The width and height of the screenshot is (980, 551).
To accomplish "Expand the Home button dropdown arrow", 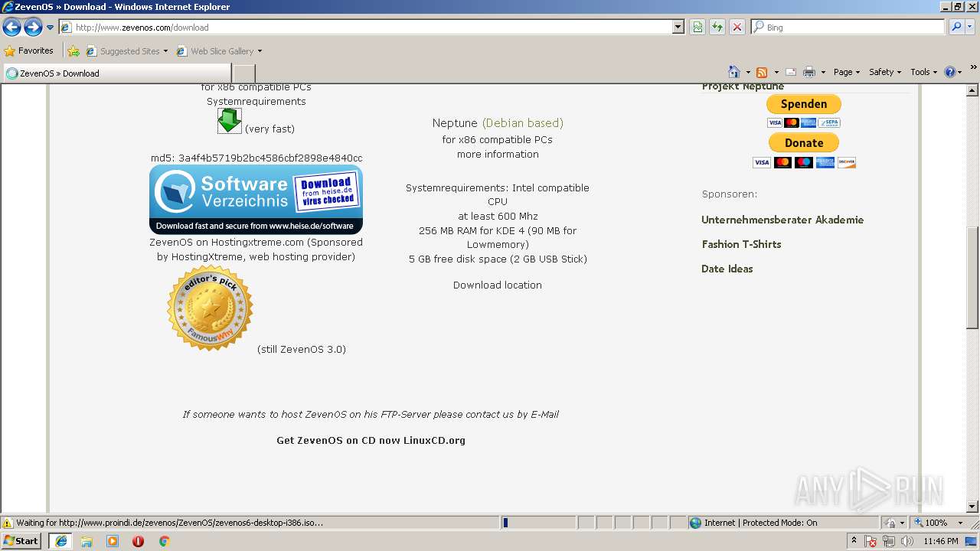I will [748, 72].
